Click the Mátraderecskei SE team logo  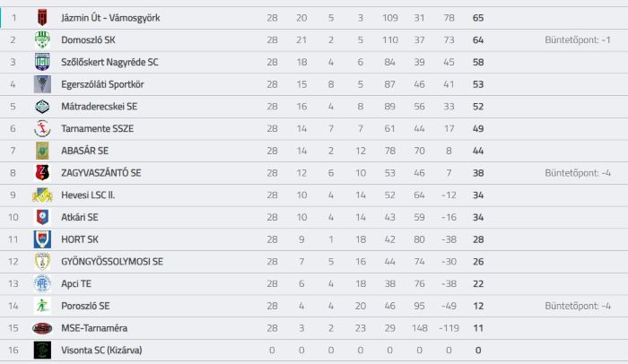[x=42, y=107]
